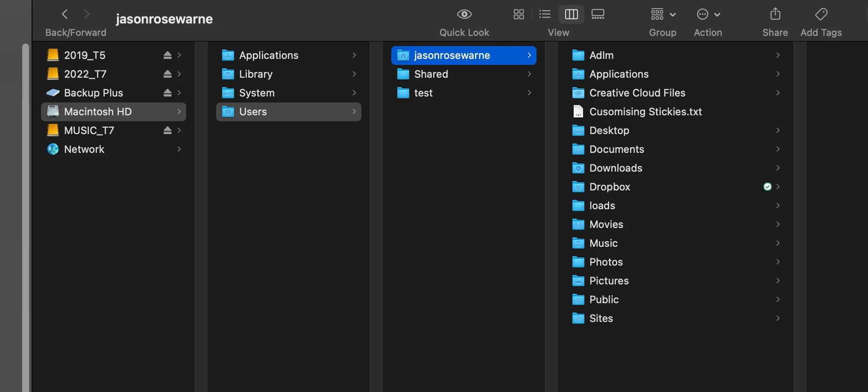Select the Movies folder name

[x=606, y=224]
